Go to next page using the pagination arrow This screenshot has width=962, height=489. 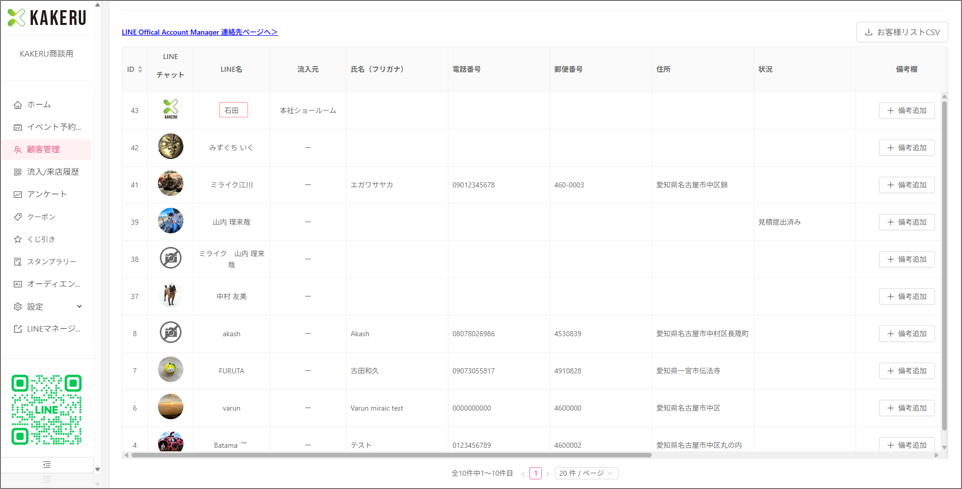click(548, 474)
